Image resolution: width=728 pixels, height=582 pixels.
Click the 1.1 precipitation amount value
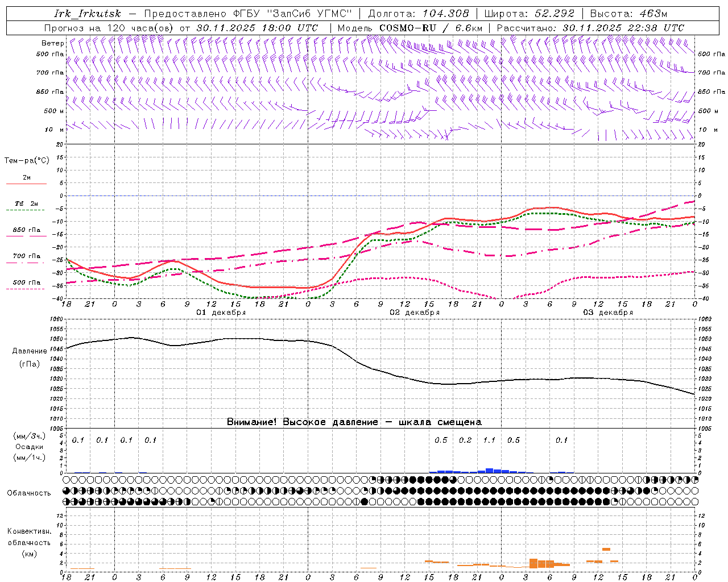[489, 440]
